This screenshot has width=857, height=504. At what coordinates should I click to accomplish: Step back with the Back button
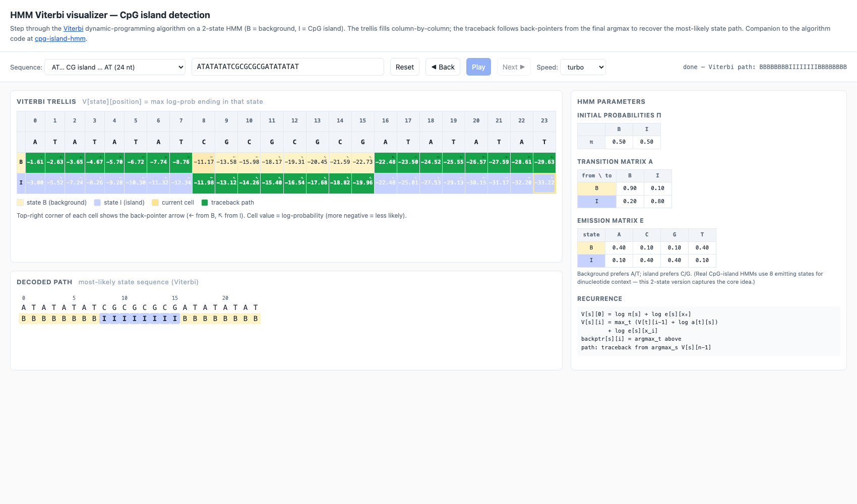[443, 67]
